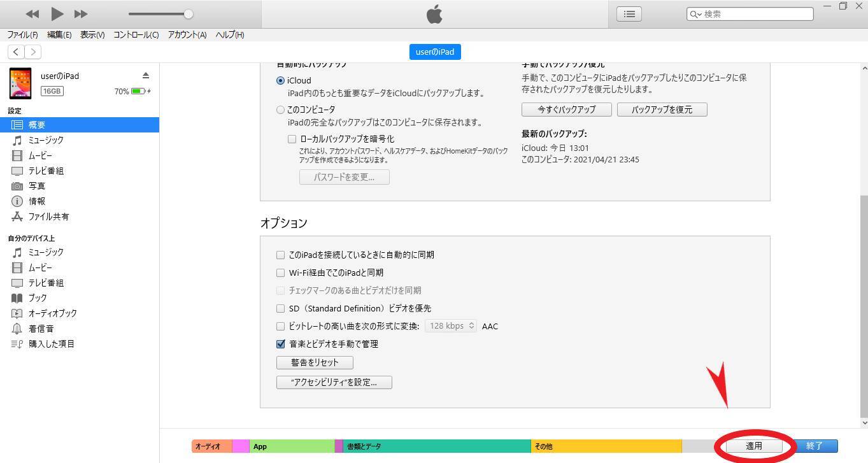The image size is (868, 463).
Task: Toggle ビットレートの高い曲を次の形式に変換 checkbox
Action: tap(280, 326)
